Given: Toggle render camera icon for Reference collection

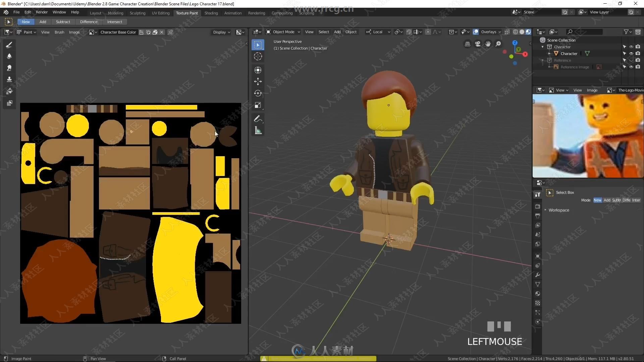Looking at the screenshot, I should [x=638, y=60].
